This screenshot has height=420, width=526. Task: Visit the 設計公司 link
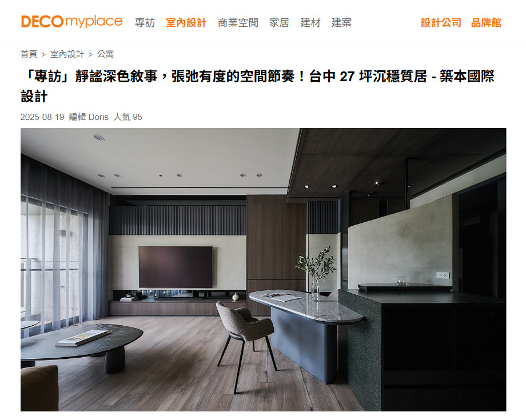click(441, 22)
